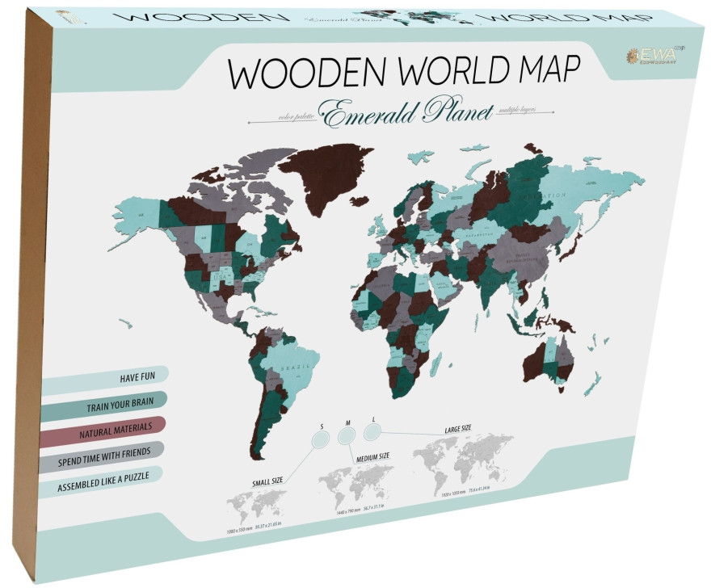Select the L size circle
Screen dimensions: 711x588
[372, 433]
